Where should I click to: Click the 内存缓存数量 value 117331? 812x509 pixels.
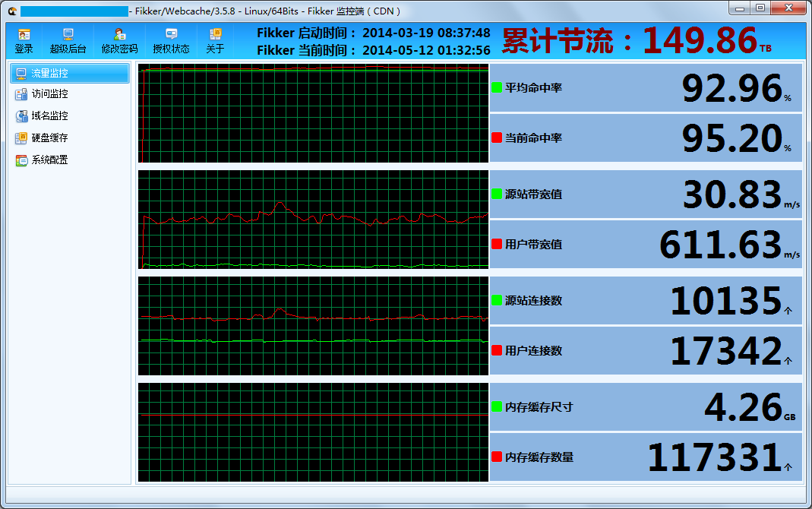click(714, 457)
